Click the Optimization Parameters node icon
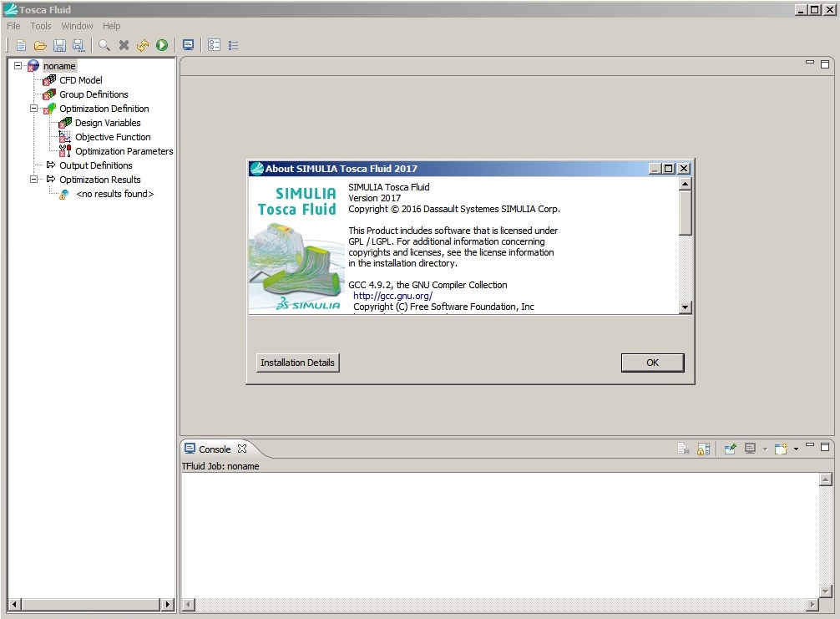 click(65, 151)
